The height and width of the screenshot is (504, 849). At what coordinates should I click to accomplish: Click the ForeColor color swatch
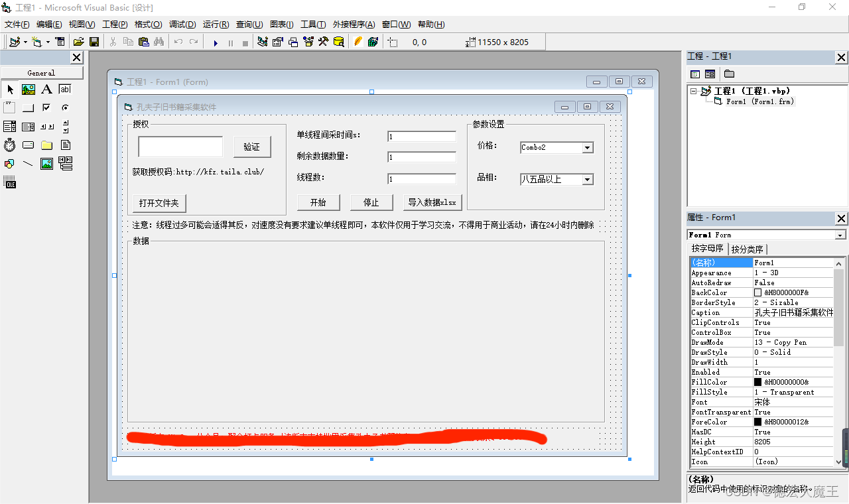point(758,422)
